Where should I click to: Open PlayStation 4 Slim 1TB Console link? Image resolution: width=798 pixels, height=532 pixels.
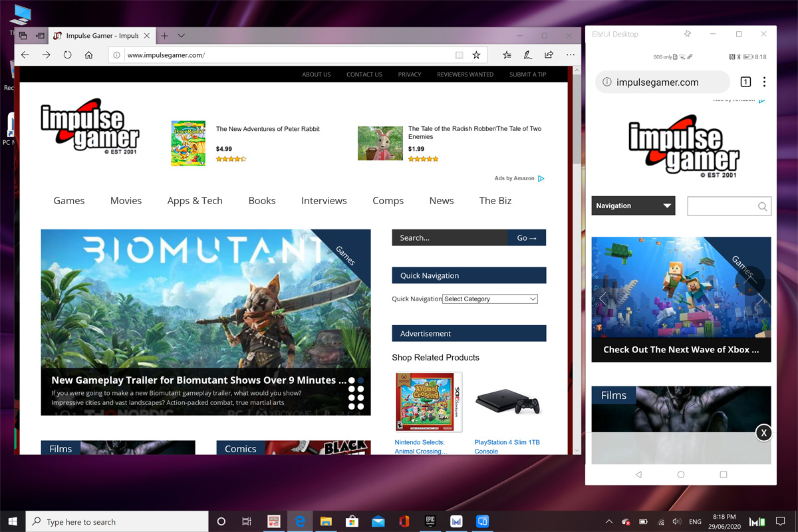(x=507, y=446)
